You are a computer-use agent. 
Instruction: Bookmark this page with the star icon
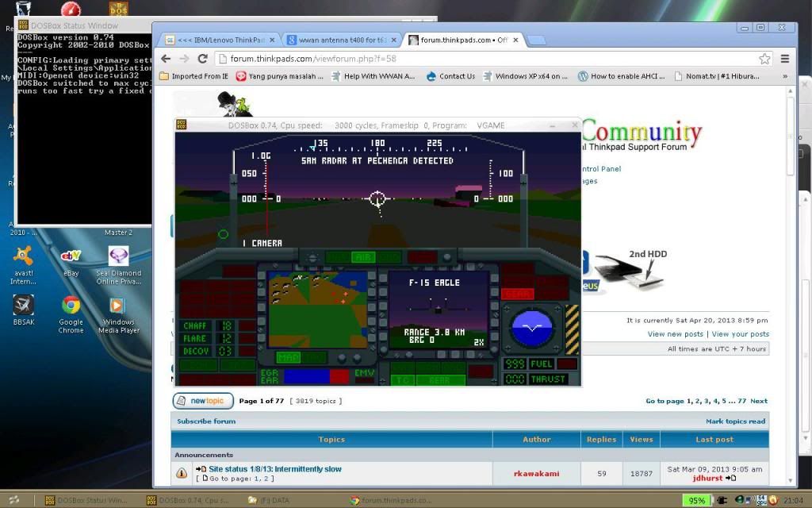[x=764, y=59]
